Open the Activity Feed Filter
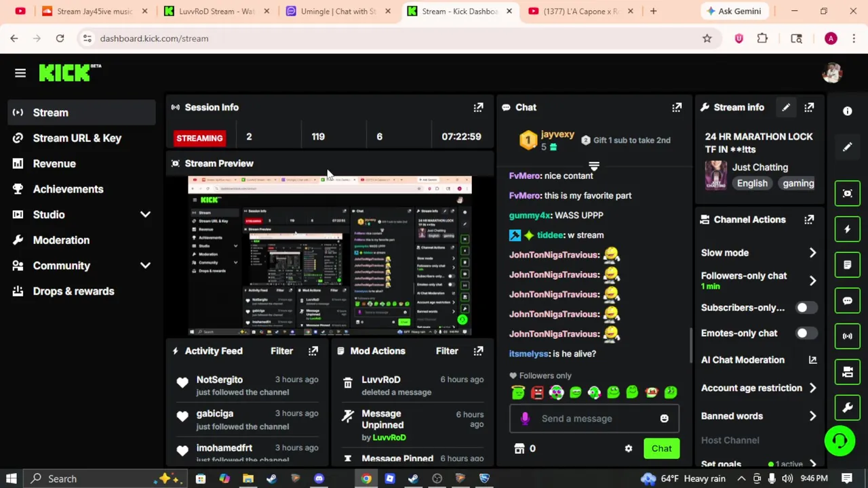Screen dimensions: 868x488 point(282,351)
